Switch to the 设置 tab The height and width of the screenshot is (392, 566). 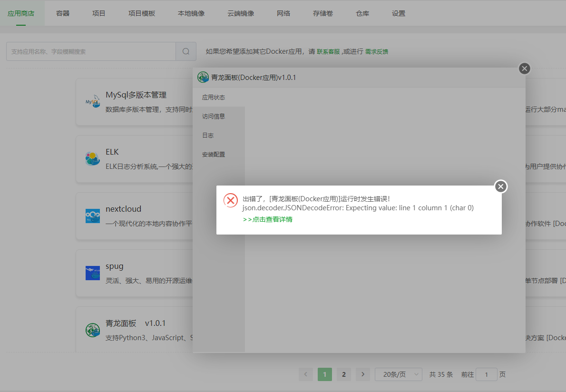(x=399, y=13)
